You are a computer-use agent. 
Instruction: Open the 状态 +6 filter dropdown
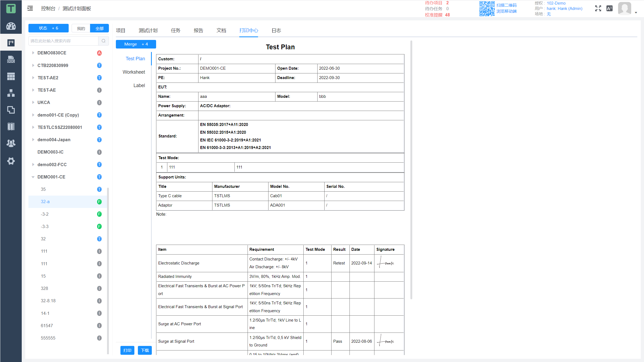pos(49,28)
